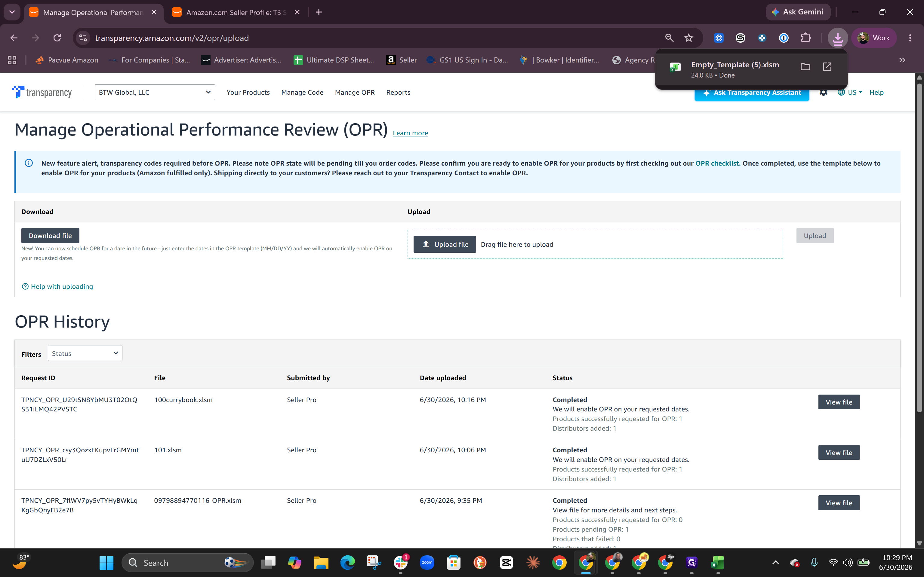Open Empty_Template download in new window icon

point(827,67)
